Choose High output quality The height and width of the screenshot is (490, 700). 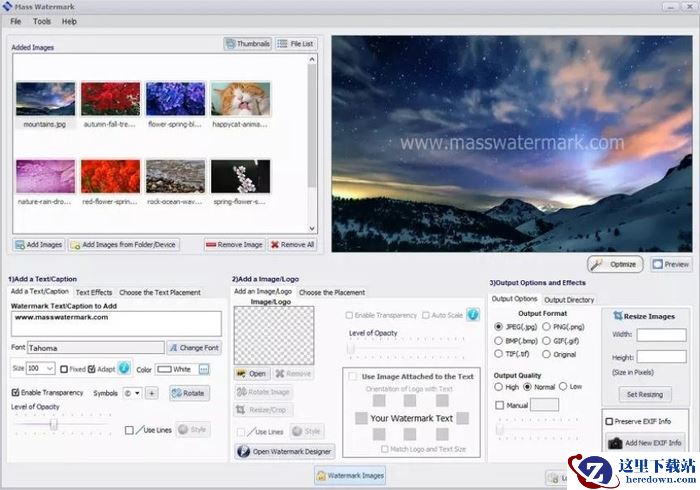[499, 386]
